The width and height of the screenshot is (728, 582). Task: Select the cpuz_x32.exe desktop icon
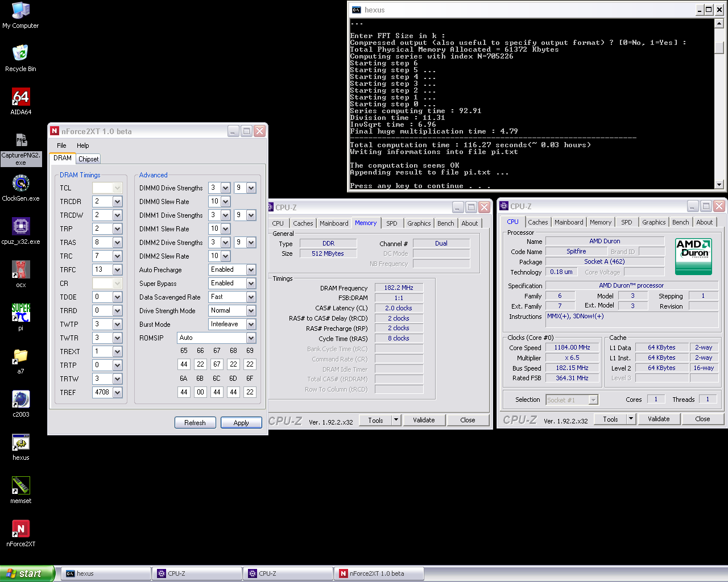[x=20, y=231]
